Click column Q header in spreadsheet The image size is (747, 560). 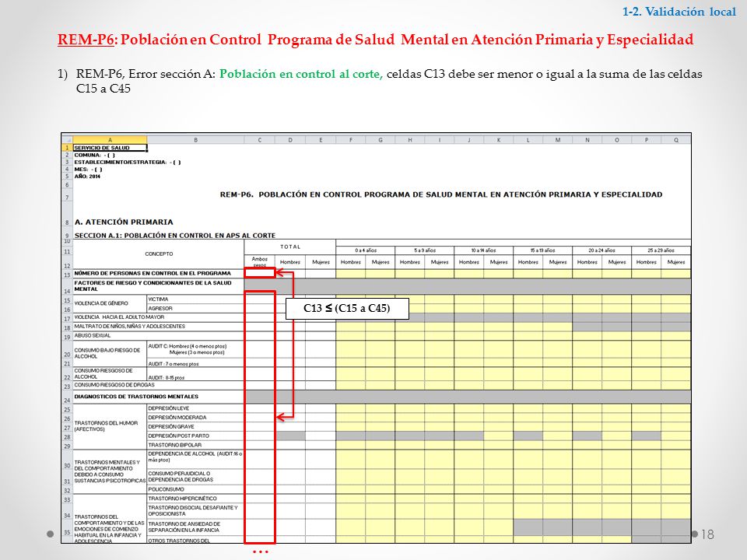tap(676, 140)
